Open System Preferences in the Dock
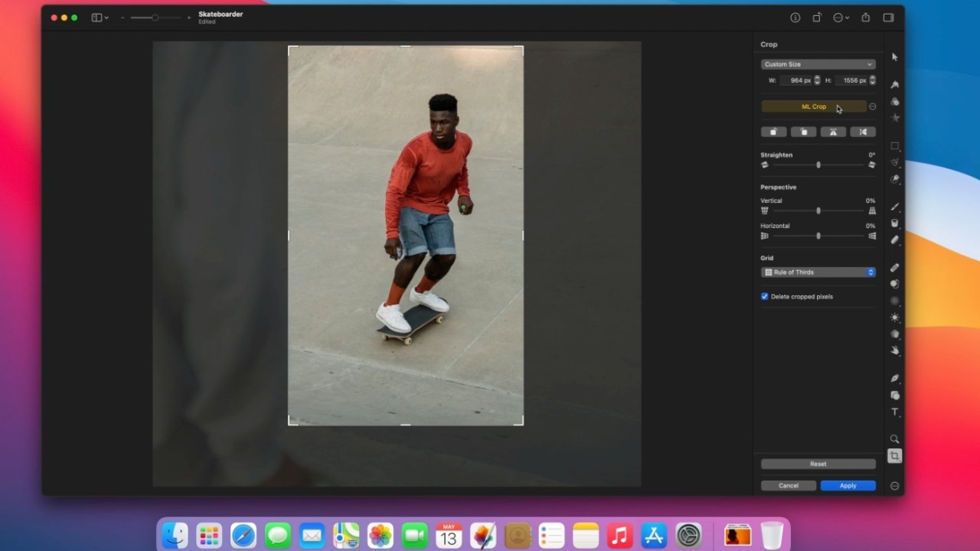This screenshot has width=980, height=551. pos(689,536)
